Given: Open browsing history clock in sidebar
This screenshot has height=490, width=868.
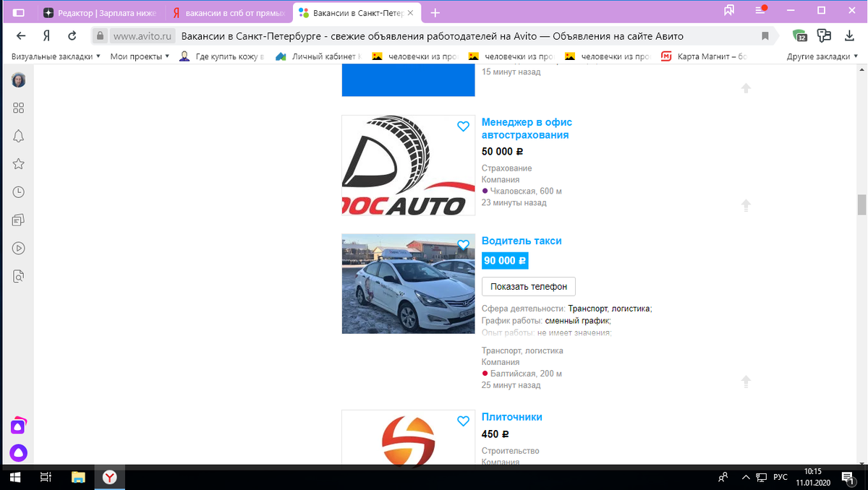Looking at the screenshot, I should pos(19,192).
